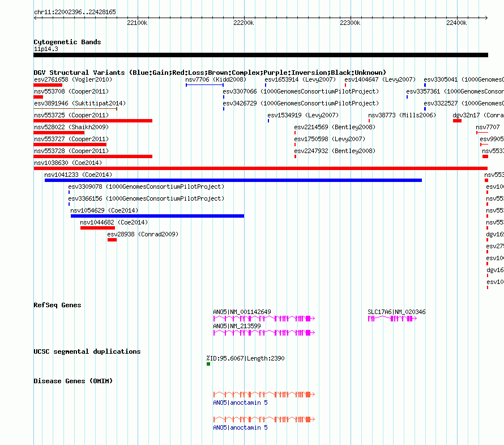Select the blue nsv1054629 gain bar
This screenshot has width=504, height=445.
click(157, 216)
